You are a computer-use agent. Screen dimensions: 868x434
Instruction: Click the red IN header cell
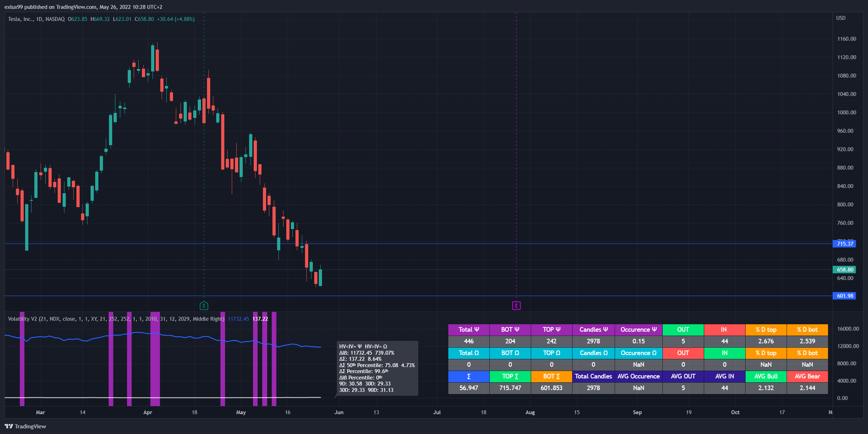pos(725,330)
